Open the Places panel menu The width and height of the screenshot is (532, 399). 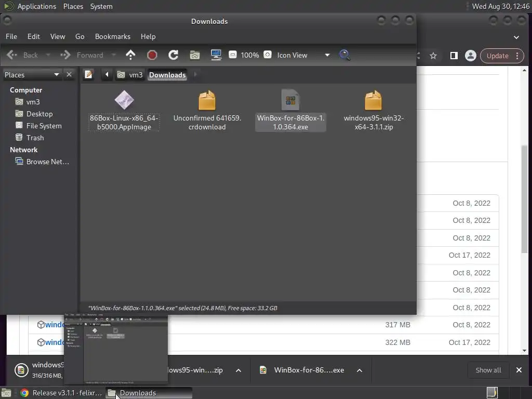point(73,6)
